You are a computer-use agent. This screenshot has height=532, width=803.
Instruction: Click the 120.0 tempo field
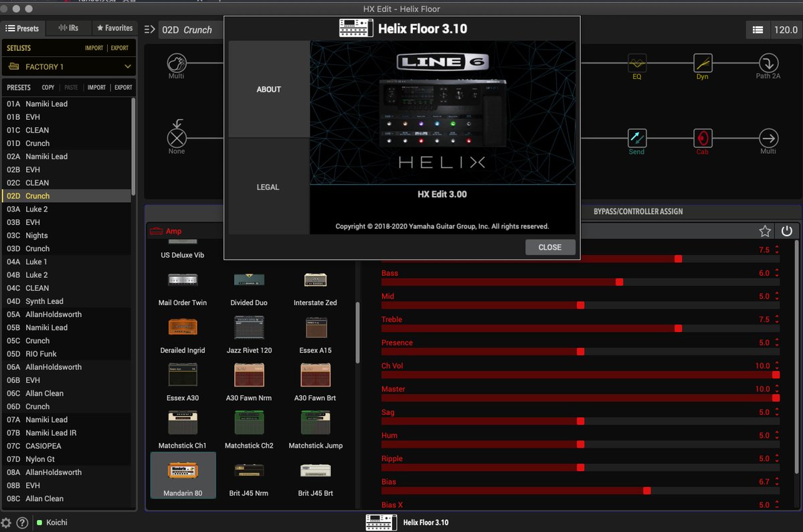click(785, 29)
